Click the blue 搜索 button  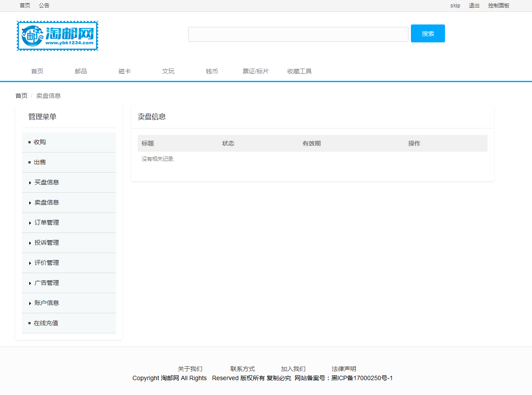click(428, 34)
